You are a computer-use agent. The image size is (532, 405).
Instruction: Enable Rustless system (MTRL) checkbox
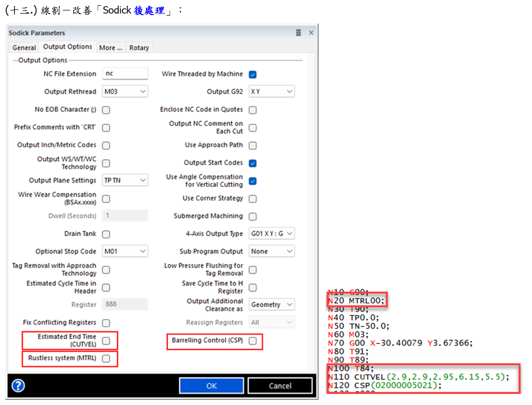coord(106,359)
